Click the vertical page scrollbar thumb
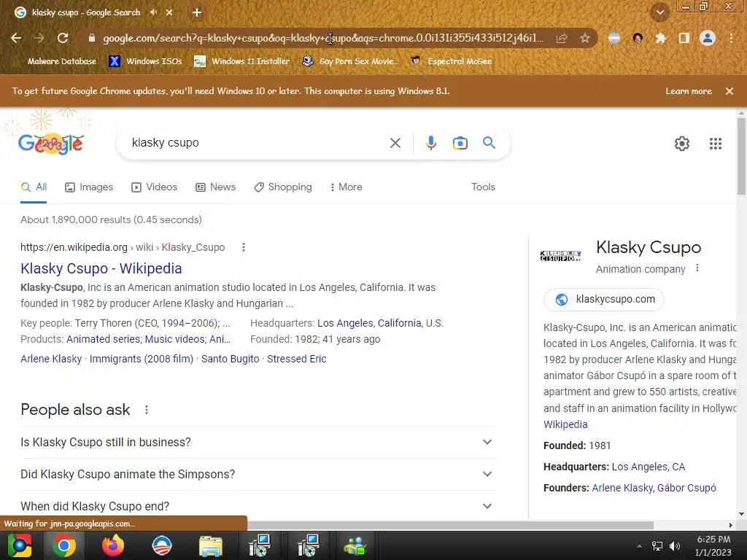 coord(741,157)
